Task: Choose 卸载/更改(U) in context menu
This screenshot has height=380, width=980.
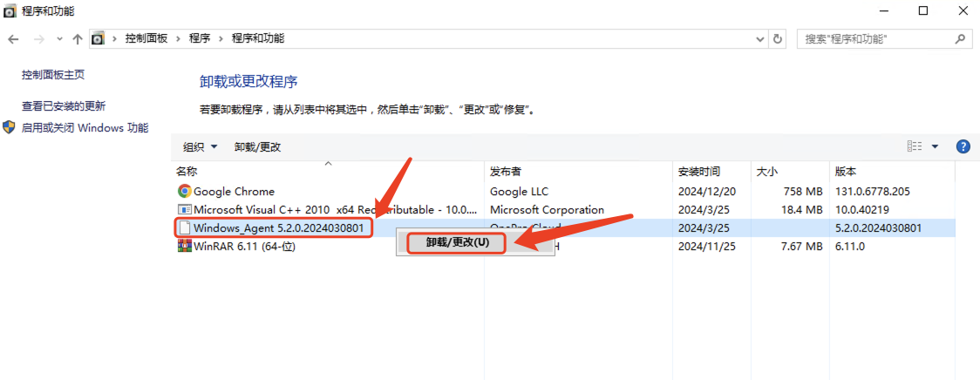Action: pyautogui.click(x=457, y=242)
